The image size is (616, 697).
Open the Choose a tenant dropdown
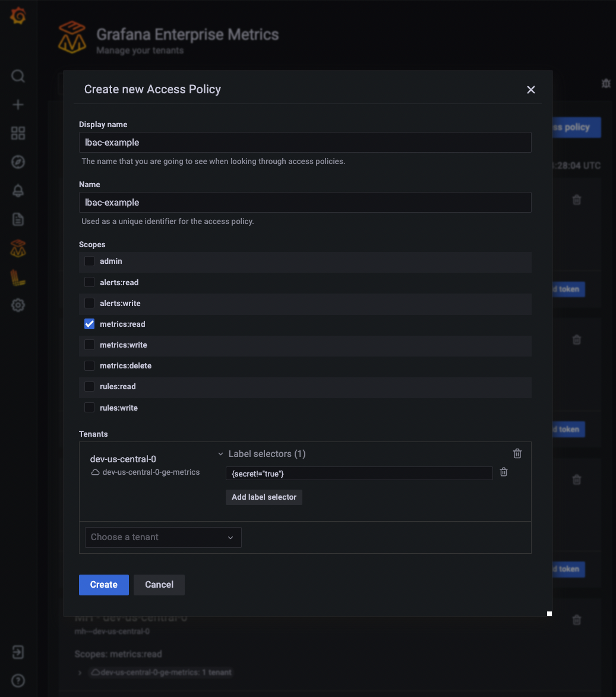[163, 537]
